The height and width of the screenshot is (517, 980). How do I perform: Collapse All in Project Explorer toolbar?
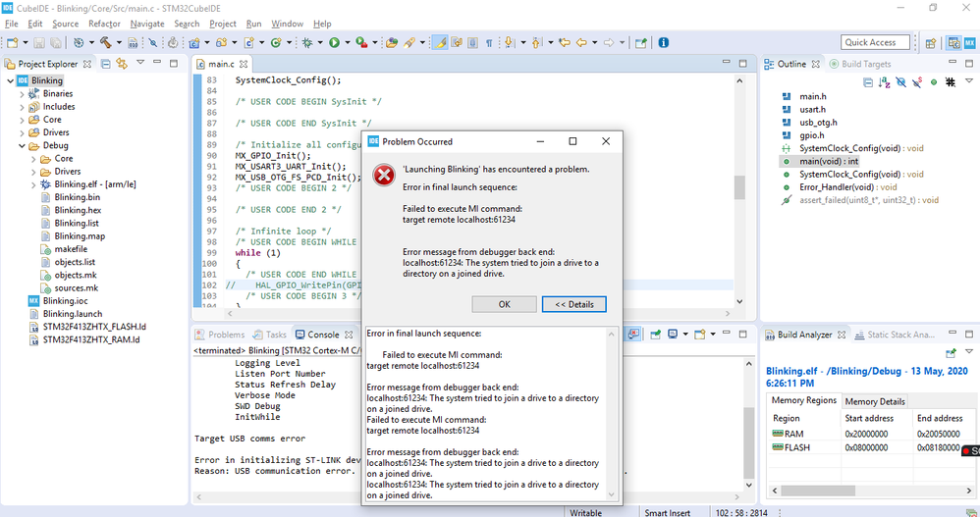(x=106, y=64)
